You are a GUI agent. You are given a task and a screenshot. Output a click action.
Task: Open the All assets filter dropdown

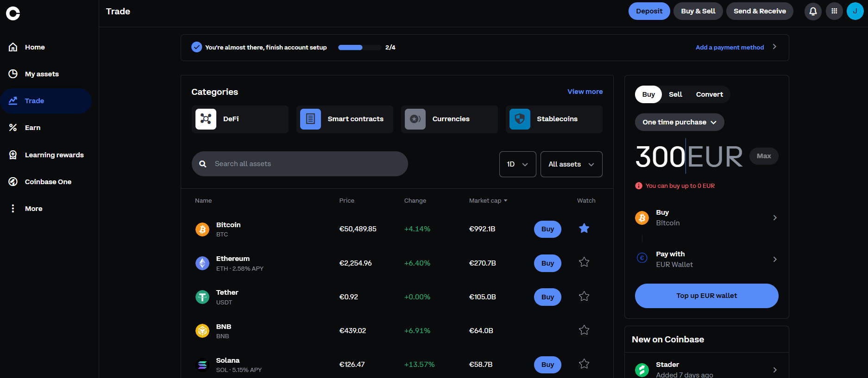(571, 164)
